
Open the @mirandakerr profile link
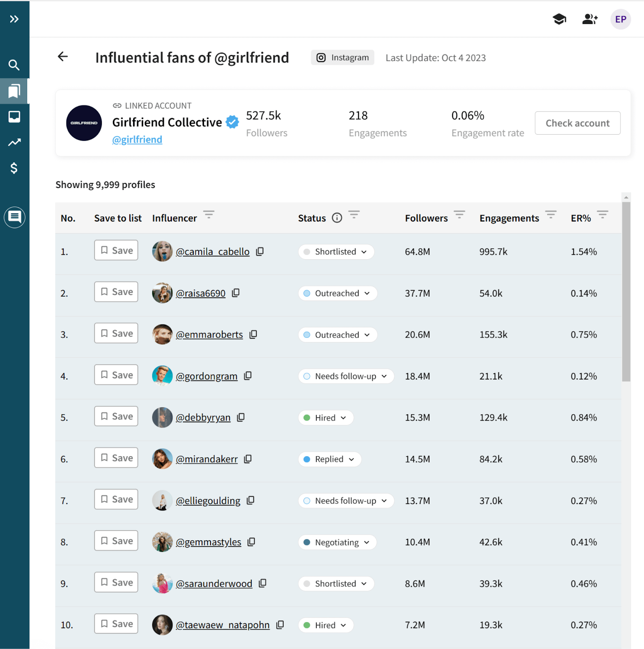pyautogui.click(x=207, y=459)
